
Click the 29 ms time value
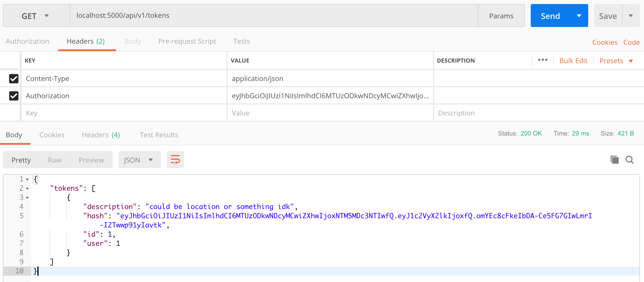580,133
